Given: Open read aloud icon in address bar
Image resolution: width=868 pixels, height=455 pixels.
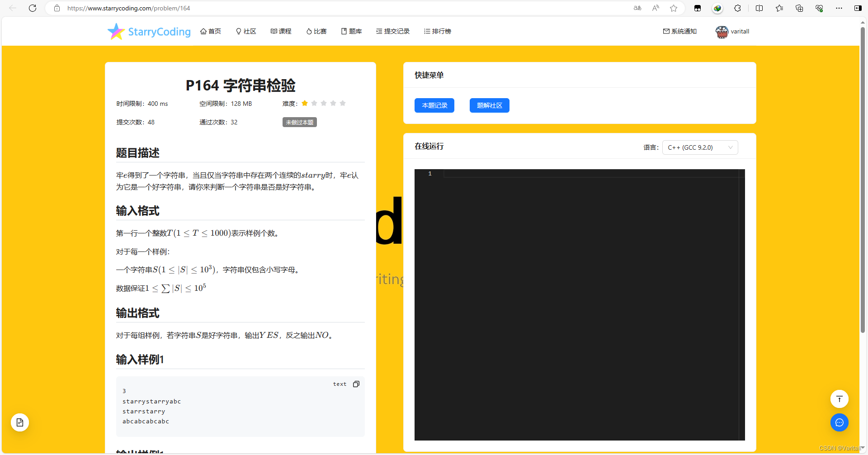Looking at the screenshot, I should point(656,8).
